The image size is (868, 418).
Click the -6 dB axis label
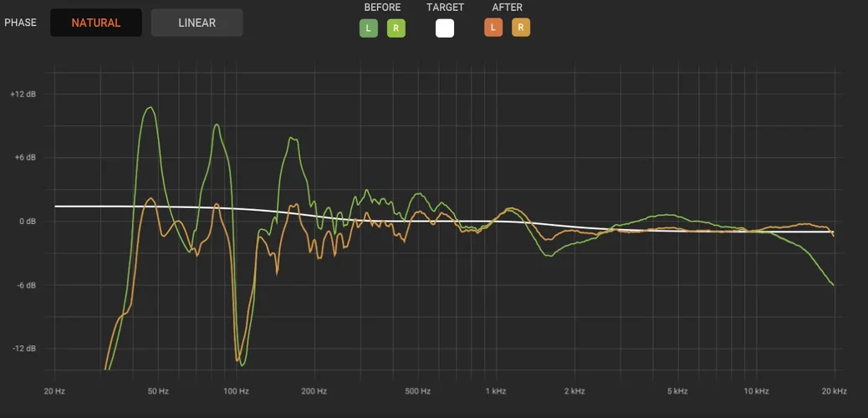click(x=25, y=285)
